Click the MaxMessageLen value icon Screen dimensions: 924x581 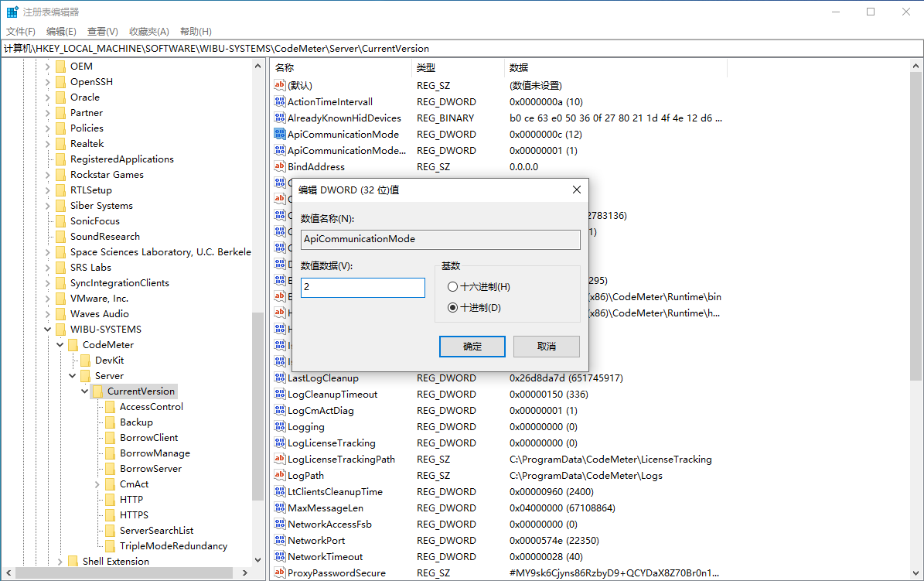pos(280,508)
